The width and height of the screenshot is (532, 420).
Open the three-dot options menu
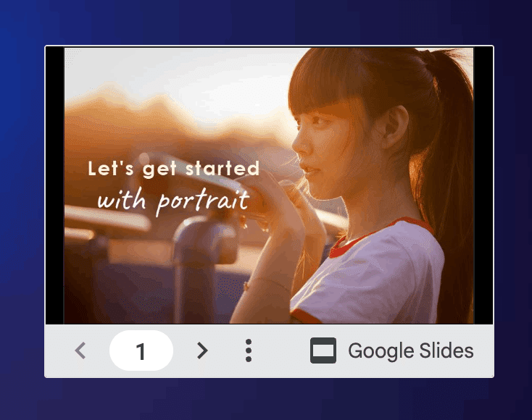coord(249,350)
